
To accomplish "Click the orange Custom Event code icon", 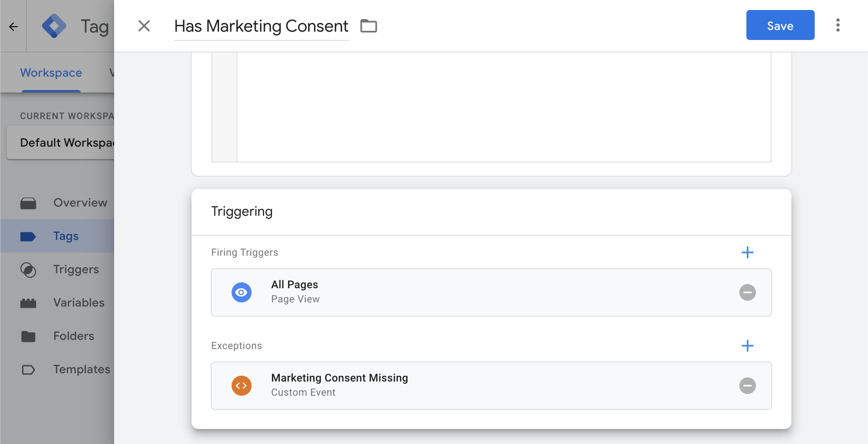I will click(242, 386).
